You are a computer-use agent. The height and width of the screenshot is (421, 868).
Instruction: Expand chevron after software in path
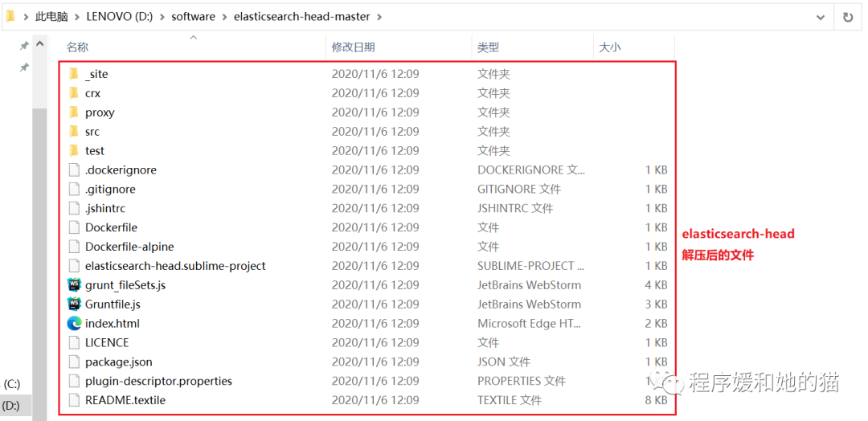tap(225, 17)
